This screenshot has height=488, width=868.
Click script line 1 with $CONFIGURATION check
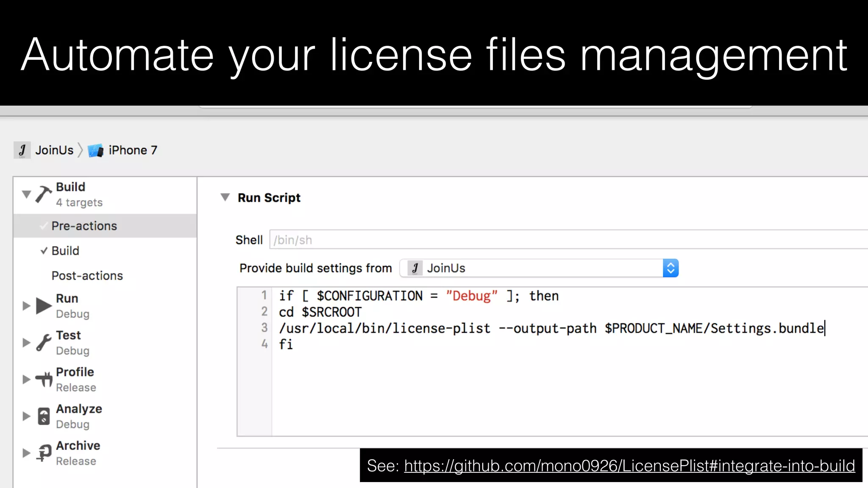(x=419, y=296)
